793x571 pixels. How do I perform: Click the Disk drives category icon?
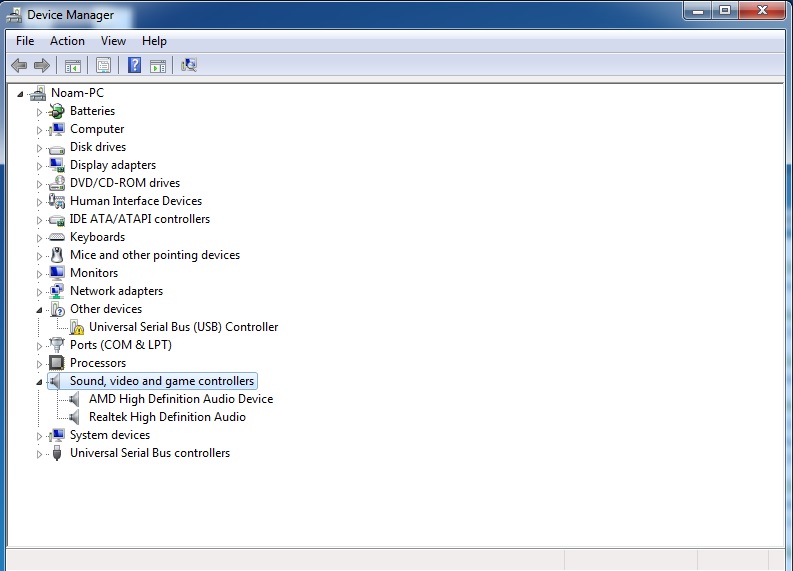[x=57, y=148]
